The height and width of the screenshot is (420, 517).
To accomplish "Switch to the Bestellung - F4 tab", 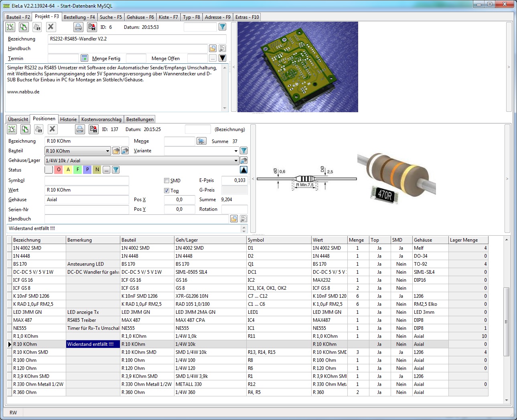I will coord(79,17).
